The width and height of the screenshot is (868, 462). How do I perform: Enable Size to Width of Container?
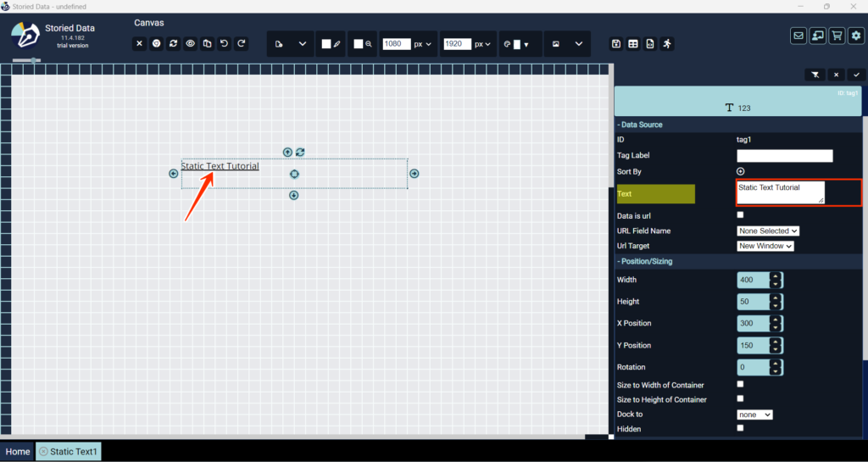click(x=741, y=385)
